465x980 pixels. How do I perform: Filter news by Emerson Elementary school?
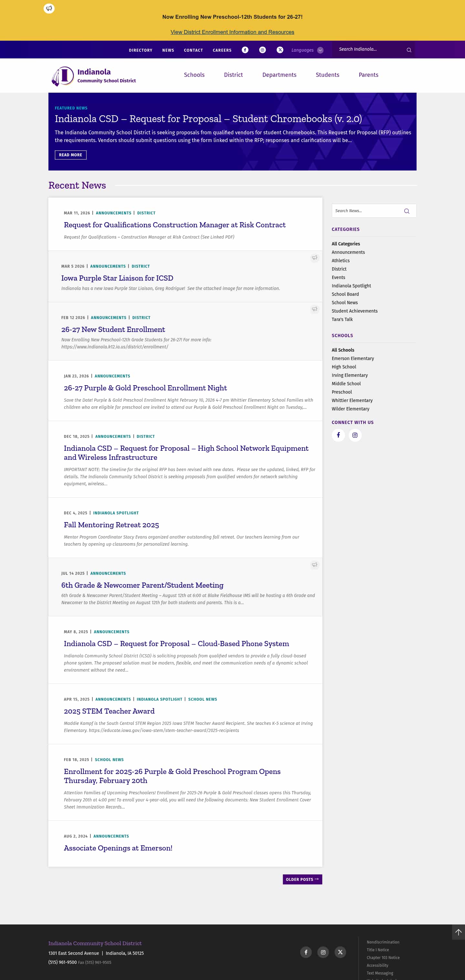click(353, 358)
